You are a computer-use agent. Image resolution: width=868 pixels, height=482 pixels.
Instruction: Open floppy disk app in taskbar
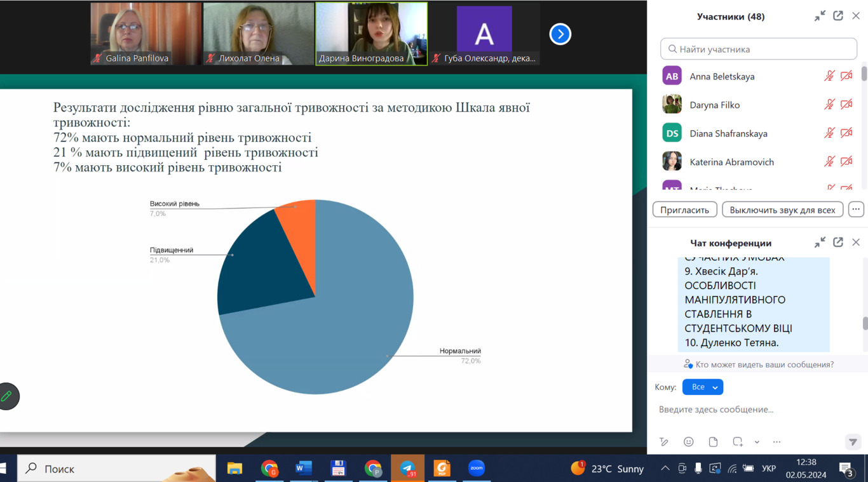coord(338,469)
